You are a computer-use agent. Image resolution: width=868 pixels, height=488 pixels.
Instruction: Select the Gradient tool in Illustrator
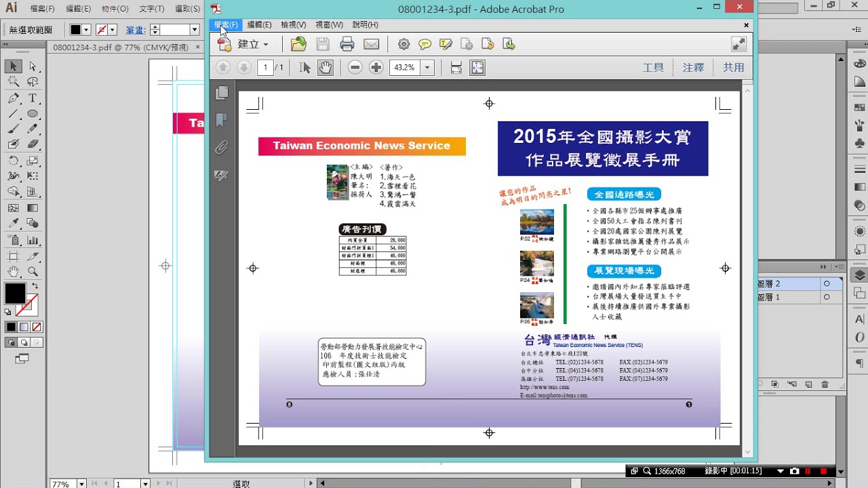click(33, 208)
